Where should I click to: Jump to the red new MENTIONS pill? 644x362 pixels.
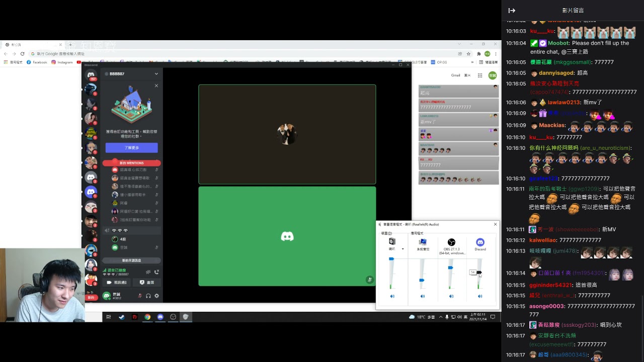pos(131,163)
